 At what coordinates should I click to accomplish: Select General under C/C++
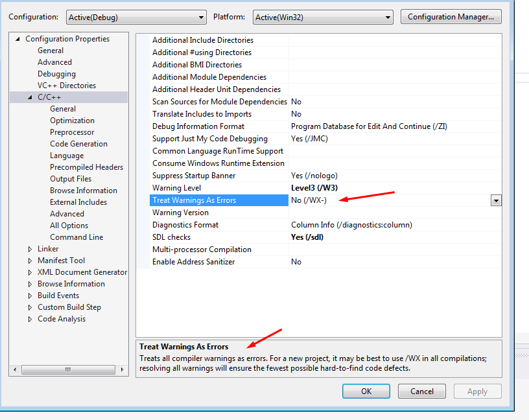click(x=63, y=109)
